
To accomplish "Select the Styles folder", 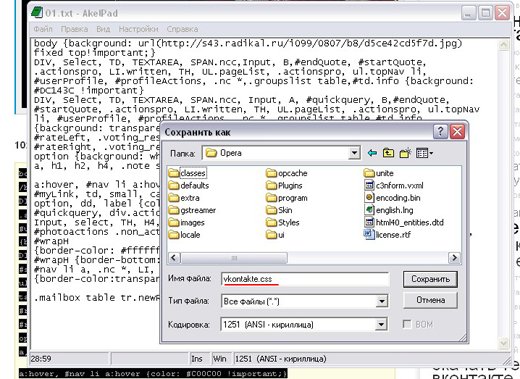I will point(283,222).
